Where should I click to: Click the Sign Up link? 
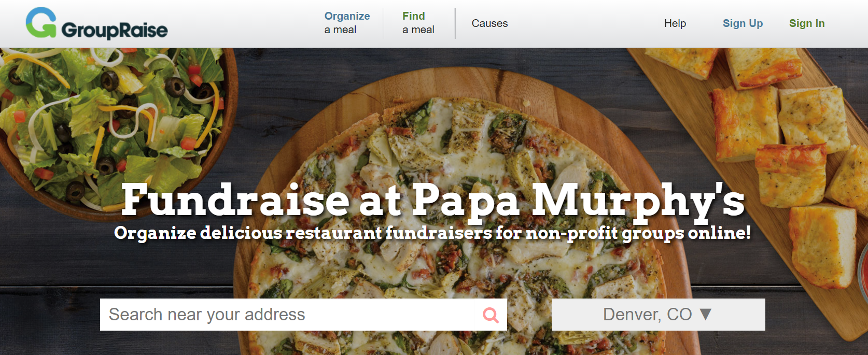[x=743, y=23]
